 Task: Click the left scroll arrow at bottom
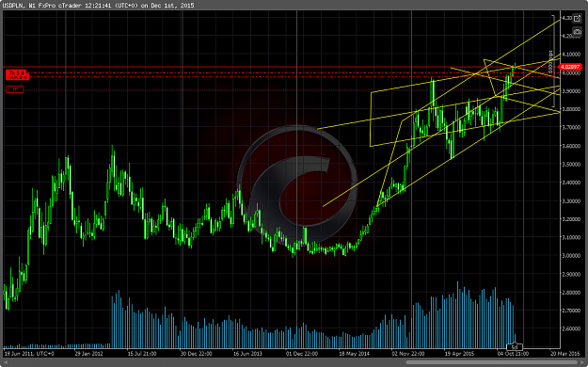(x=6, y=362)
